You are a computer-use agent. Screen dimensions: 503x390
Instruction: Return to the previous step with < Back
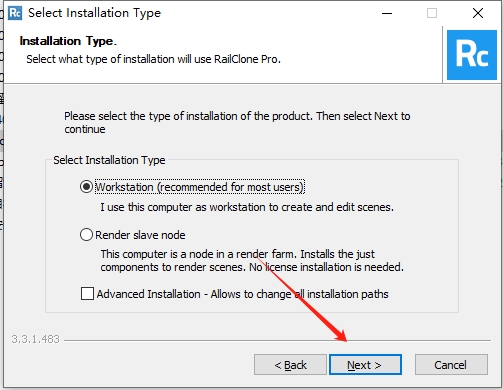coord(290,365)
